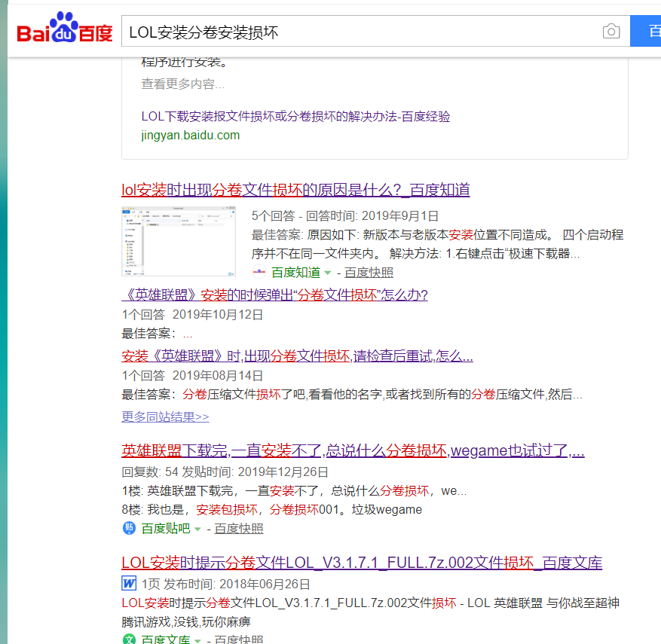The width and height of the screenshot is (661, 644).
Task: Open 百度快照 for the 百度知道 result
Action: (369, 273)
